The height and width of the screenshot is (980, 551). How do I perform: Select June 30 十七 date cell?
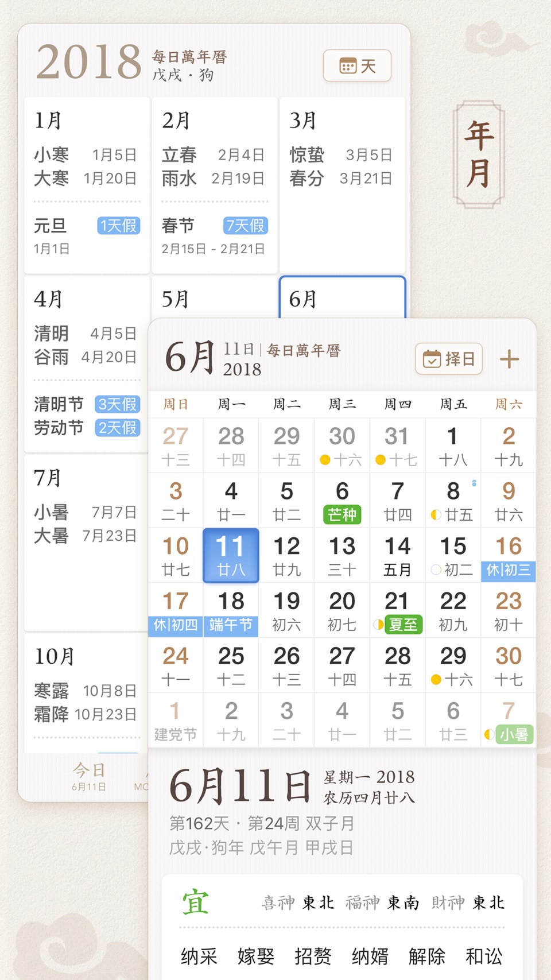509,665
